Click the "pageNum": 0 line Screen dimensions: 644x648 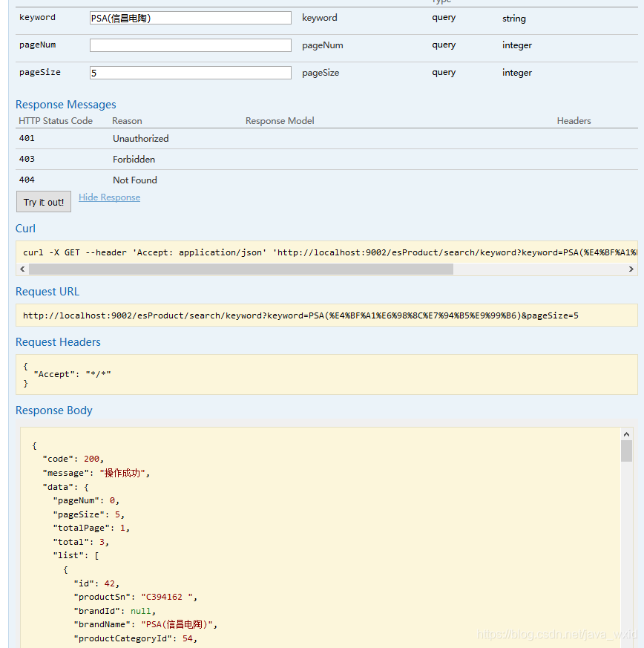coord(86,501)
